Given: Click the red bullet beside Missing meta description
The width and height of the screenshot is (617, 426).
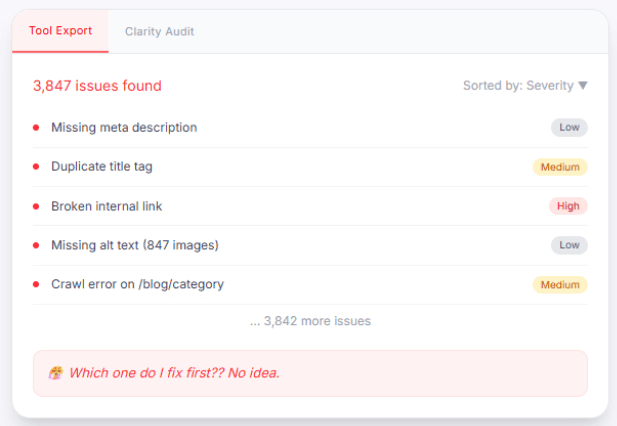Looking at the screenshot, I should 36,127.
